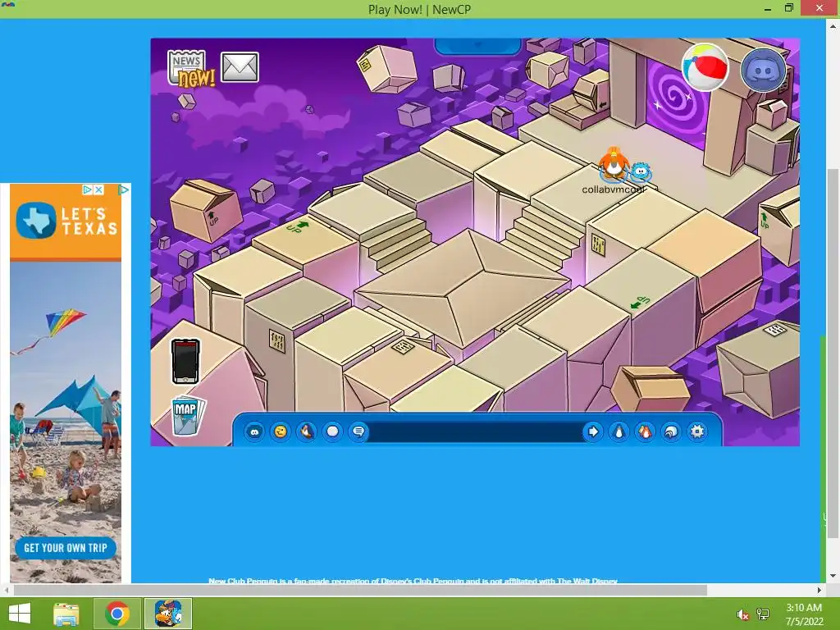Open game settings gear icon
The width and height of the screenshot is (840, 630).
coord(697,431)
